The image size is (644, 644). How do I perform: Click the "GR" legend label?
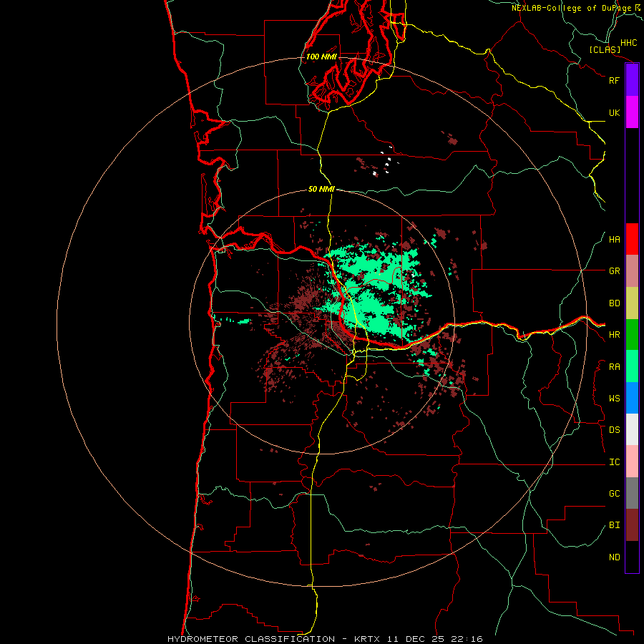[x=614, y=271]
